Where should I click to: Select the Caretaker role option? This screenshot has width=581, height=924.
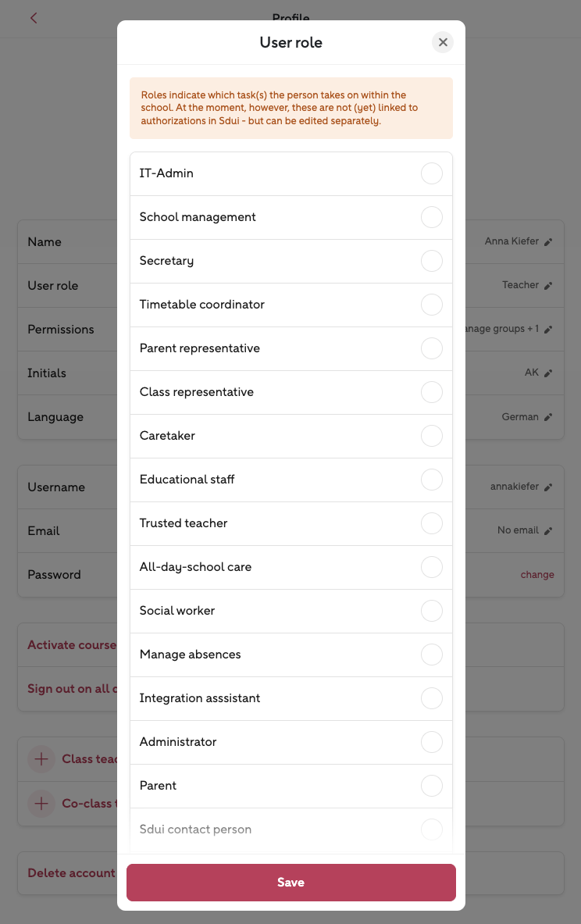click(x=431, y=436)
